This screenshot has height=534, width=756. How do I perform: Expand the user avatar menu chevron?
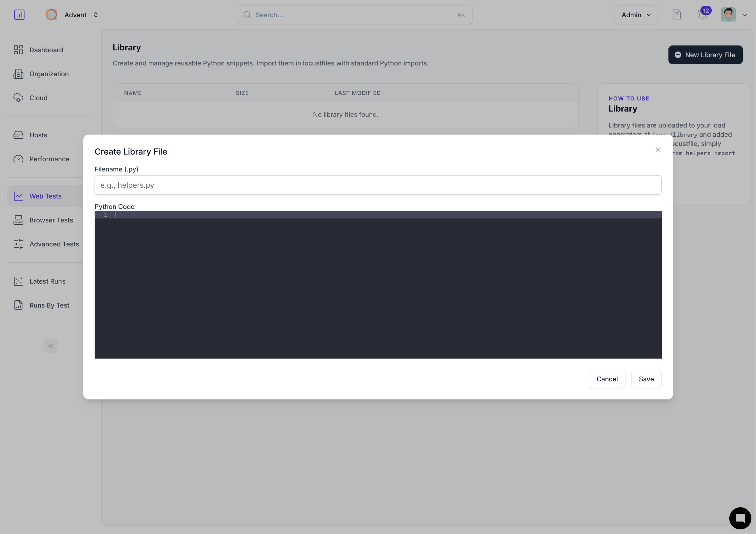tap(744, 15)
